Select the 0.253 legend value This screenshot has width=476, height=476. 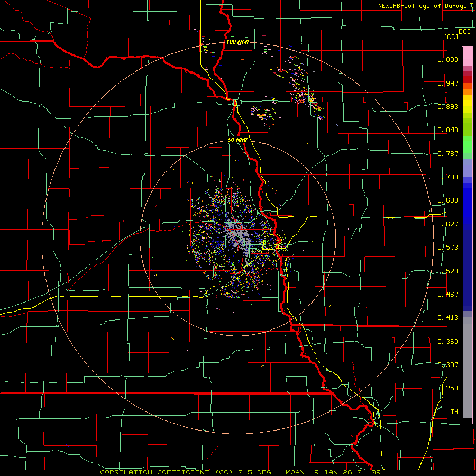(x=448, y=388)
